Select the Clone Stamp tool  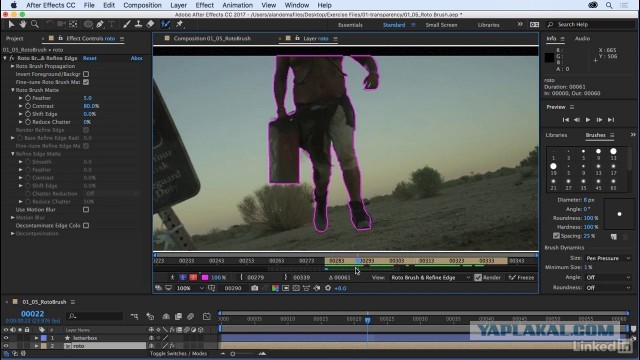point(138,24)
